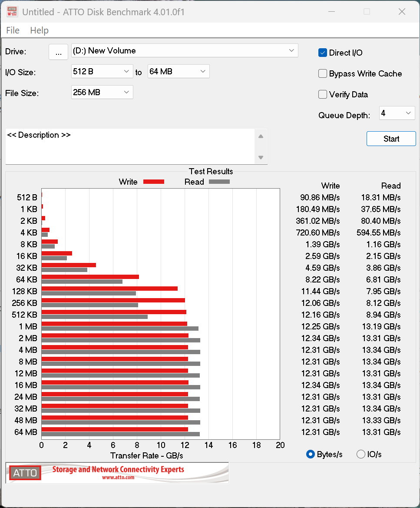Click the ATTO app icon in title bar
Viewport: 420px width, 508px height.
point(12,12)
